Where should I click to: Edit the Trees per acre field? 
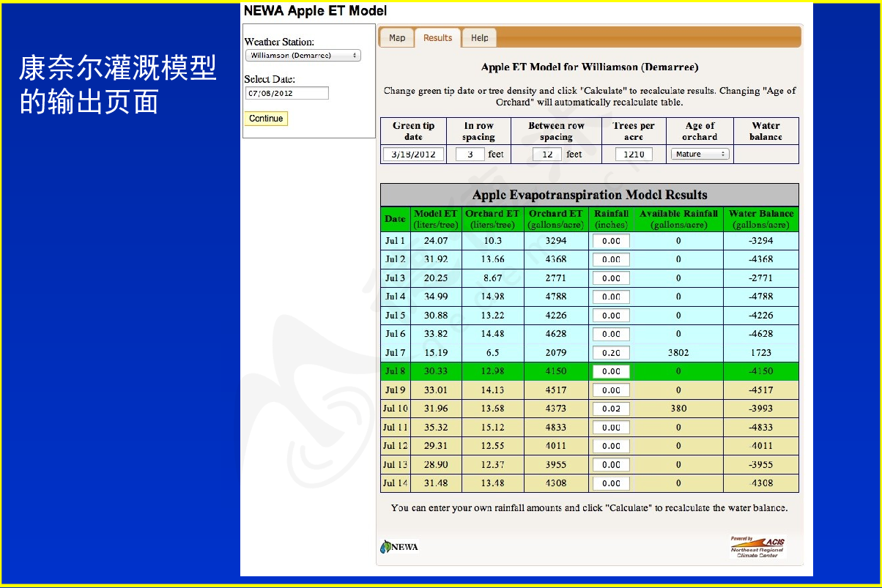coord(634,155)
